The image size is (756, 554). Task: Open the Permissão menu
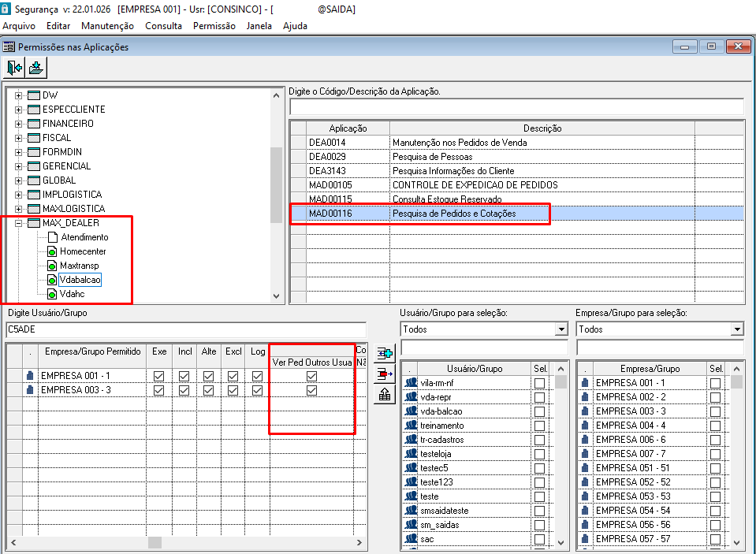pos(214,26)
